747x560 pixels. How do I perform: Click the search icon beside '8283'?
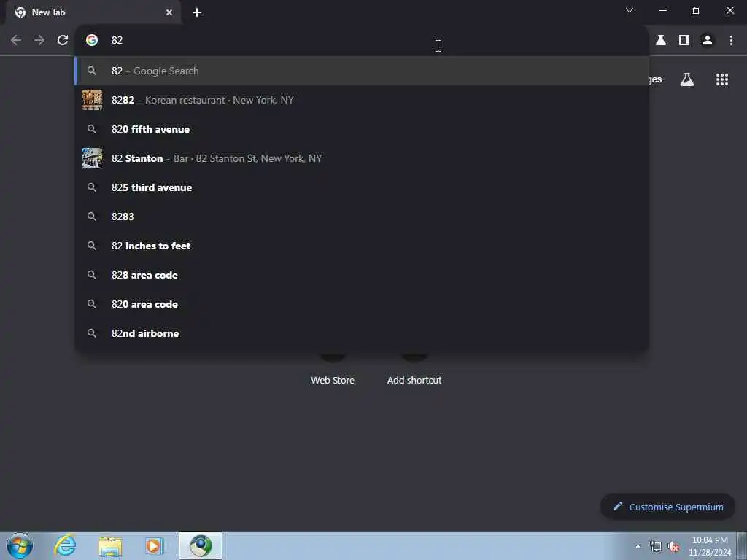pyautogui.click(x=92, y=217)
